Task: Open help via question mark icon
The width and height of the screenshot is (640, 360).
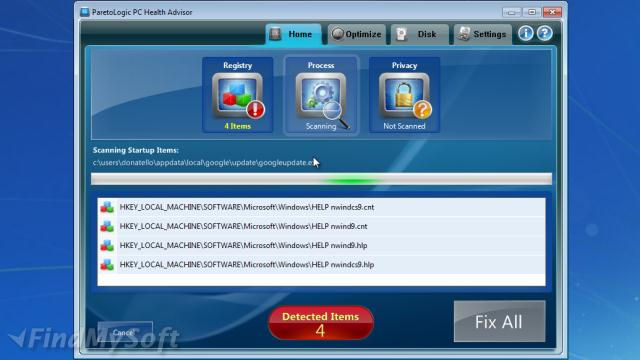Action: (544, 33)
